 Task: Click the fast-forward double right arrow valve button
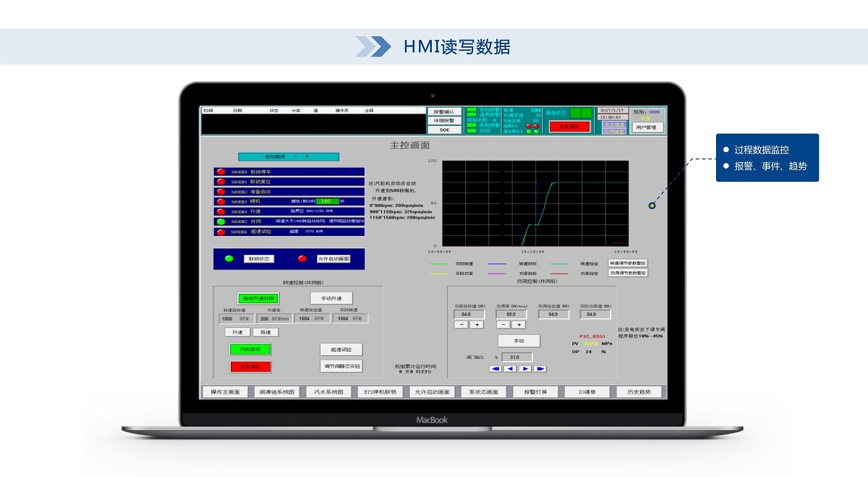(540, 369)
